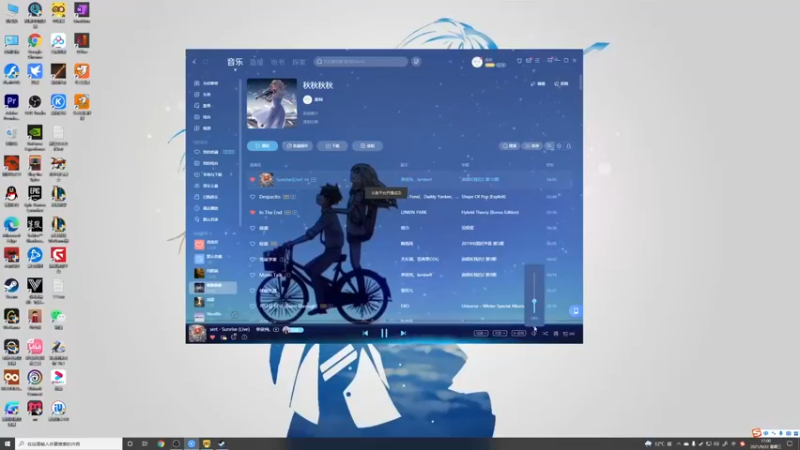Toggle the shuffle play-mode icon
Screen dimensions: 800x450
(545, 334)
